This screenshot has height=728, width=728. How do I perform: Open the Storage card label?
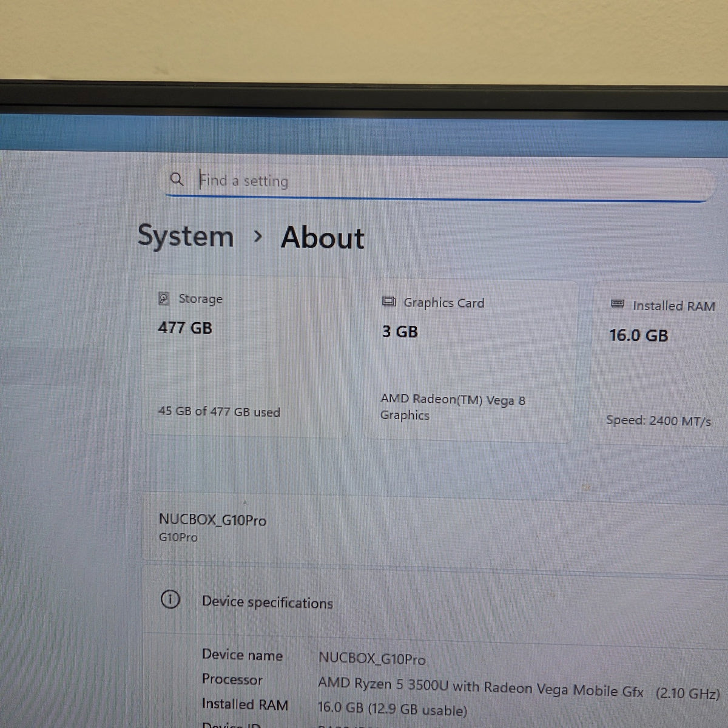point(200,299)
